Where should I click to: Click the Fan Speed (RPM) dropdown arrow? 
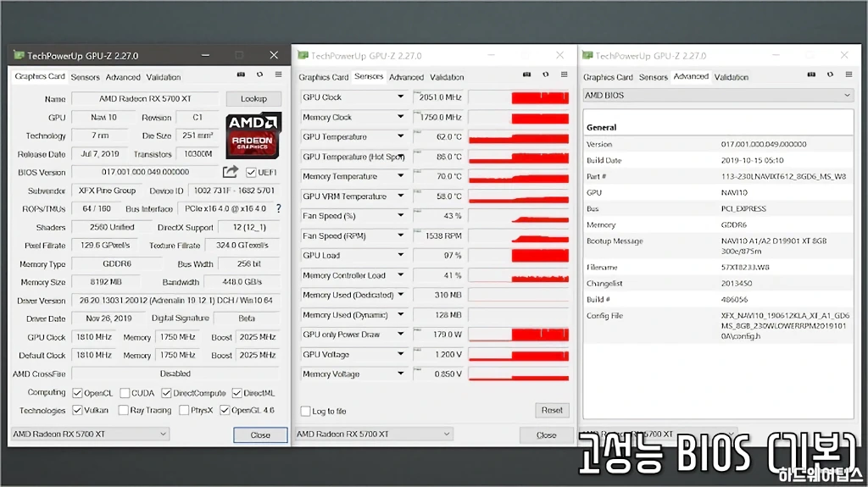(x=400, y=235)
